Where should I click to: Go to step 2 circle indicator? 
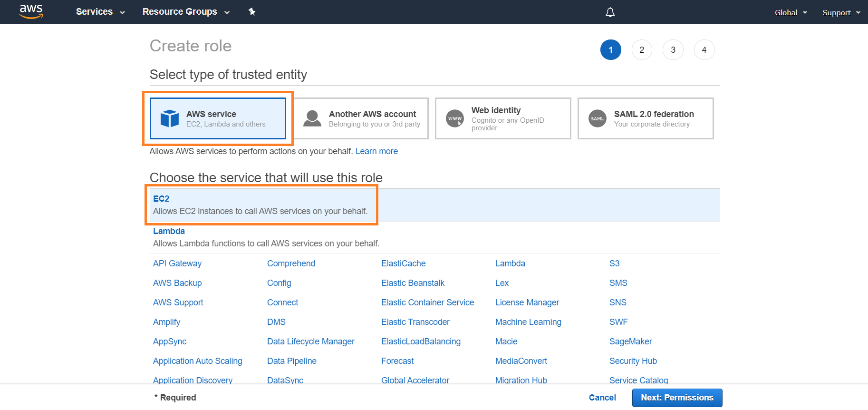point(642,50)
